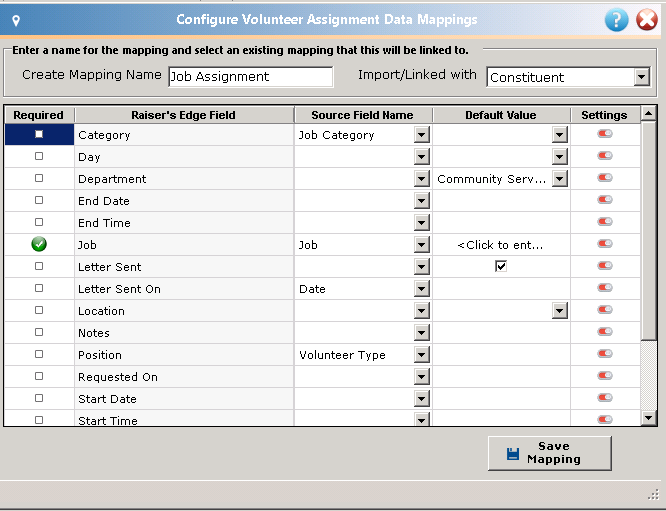Screen dimensions: 666x511
Task: Click the green check icon for Job
Action: pos(39,244)
